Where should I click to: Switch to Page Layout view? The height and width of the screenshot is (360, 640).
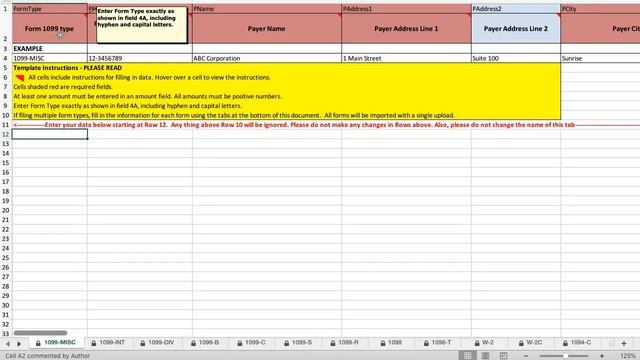485,356
